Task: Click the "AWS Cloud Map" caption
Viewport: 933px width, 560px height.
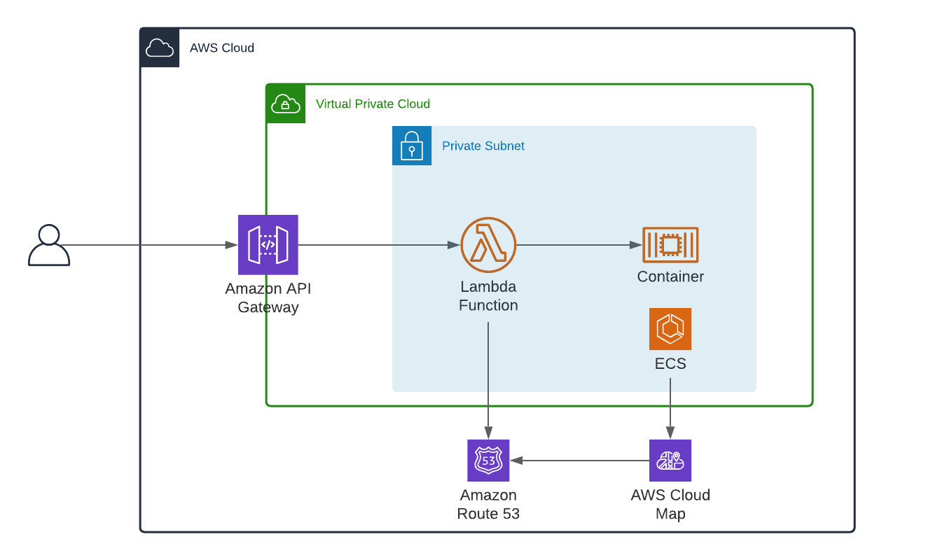Action: click(x=670, y=504)
